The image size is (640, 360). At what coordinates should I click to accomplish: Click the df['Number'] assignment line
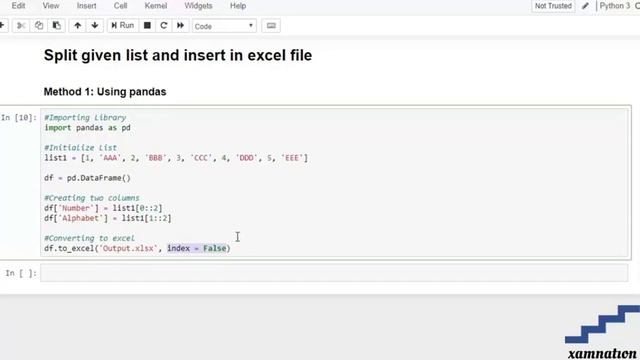(103, 208)
